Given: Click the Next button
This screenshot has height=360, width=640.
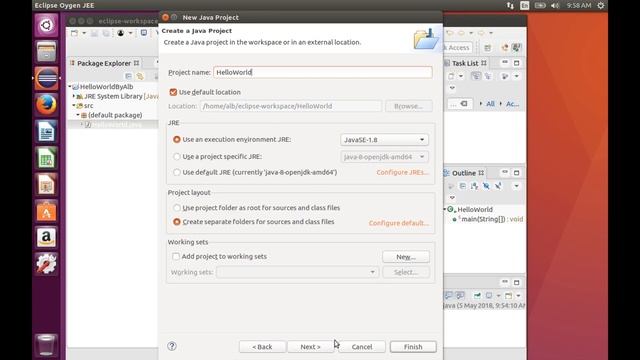Looking at the screenshot, I should tap(311, 347).
